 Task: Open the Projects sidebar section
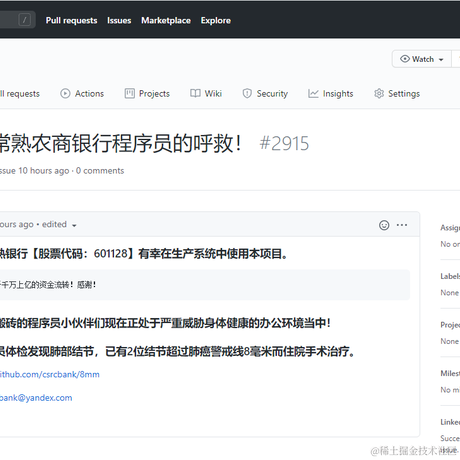pos(450,325)
